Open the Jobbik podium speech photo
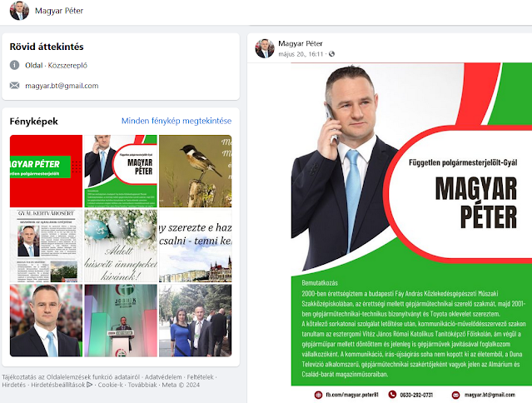This screenshot has height=403, width=532. [121, 321]
